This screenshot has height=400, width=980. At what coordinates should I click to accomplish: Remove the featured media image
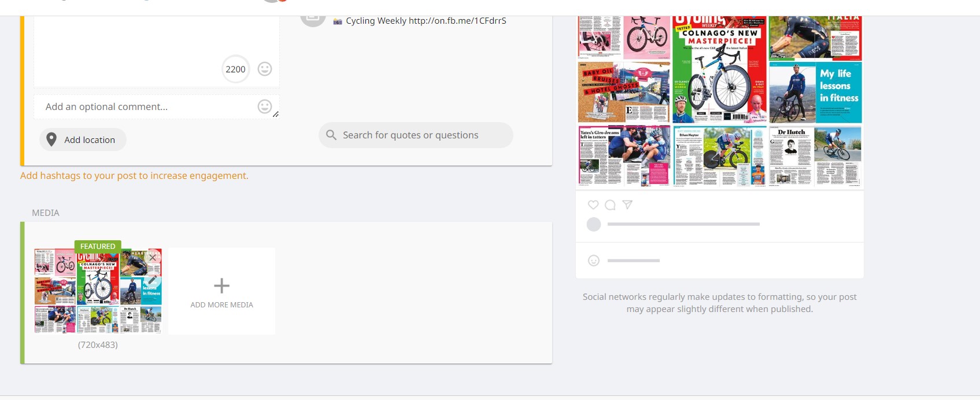pyautogui.click(x=153, y=258)
